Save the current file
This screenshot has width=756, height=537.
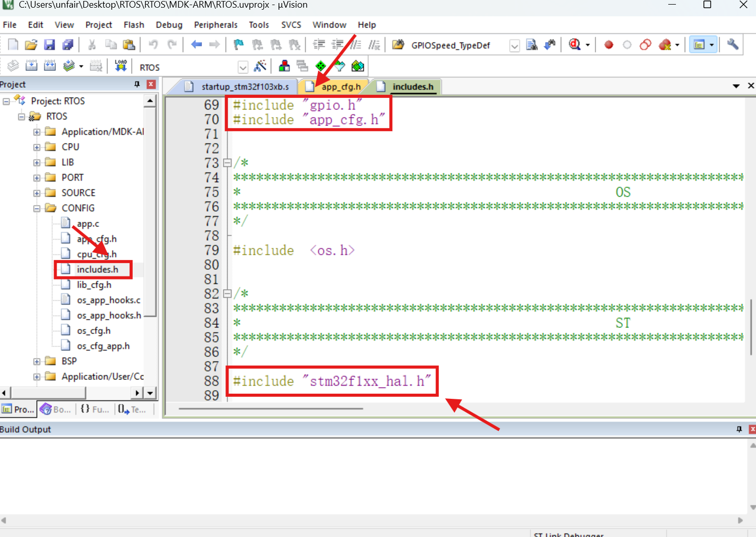(x=49, y=45)
